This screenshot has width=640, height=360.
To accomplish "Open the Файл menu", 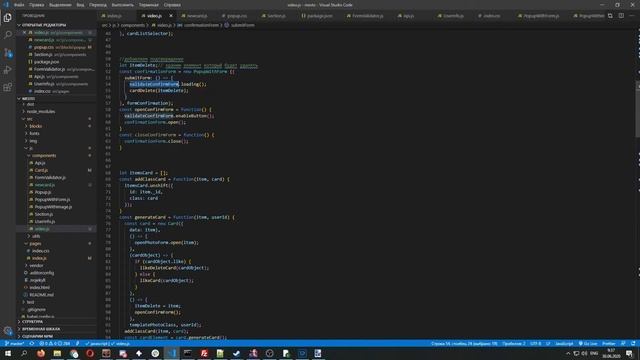I will tap(19, 5).
